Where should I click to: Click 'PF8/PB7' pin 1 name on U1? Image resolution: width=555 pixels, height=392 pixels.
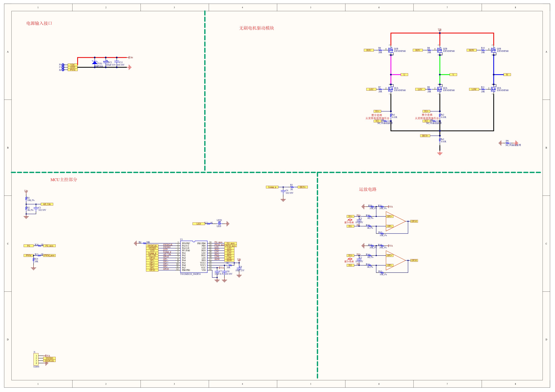[x=186, y=243]
